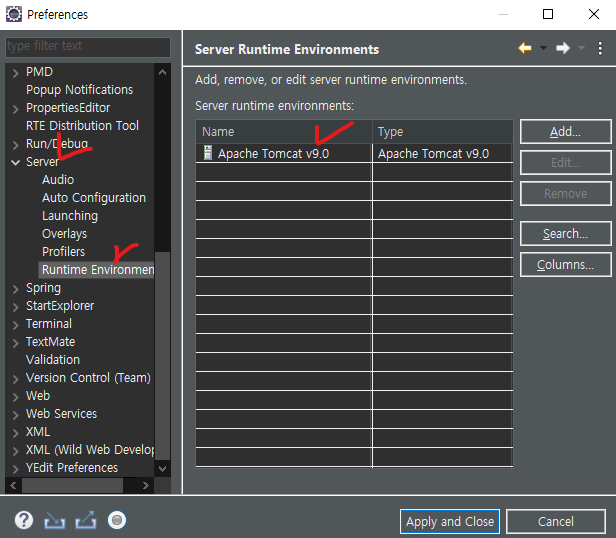Image resolution: width=616 pixels, height=538 pixels.
Task: Select Validation in the tree
Action: point(53,360)
